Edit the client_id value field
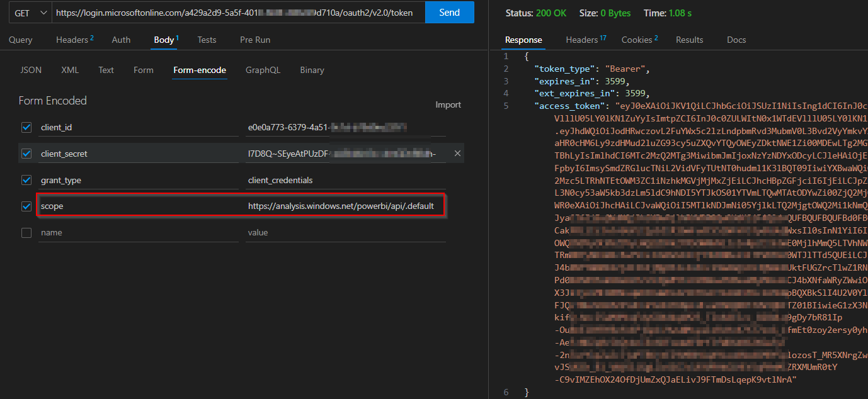868x399 pixels. pos(346,127)
